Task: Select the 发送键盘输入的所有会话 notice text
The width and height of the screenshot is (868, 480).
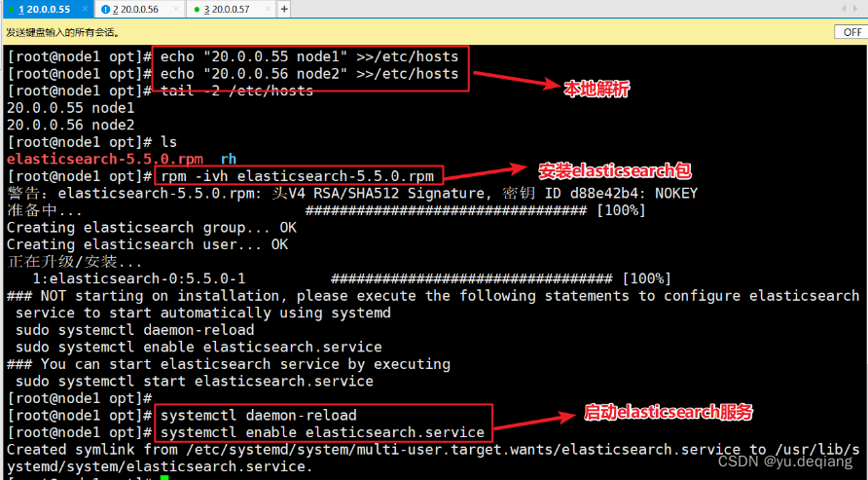Action: point(63,33)
